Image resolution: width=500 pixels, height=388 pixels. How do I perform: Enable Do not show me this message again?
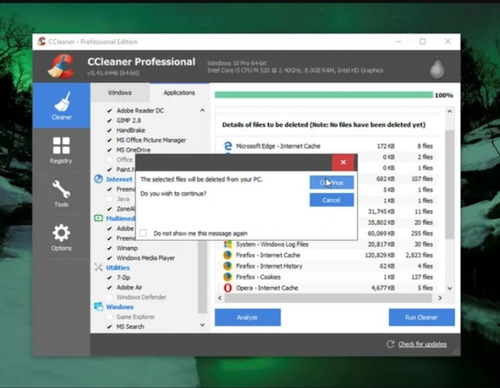point(143,233)
